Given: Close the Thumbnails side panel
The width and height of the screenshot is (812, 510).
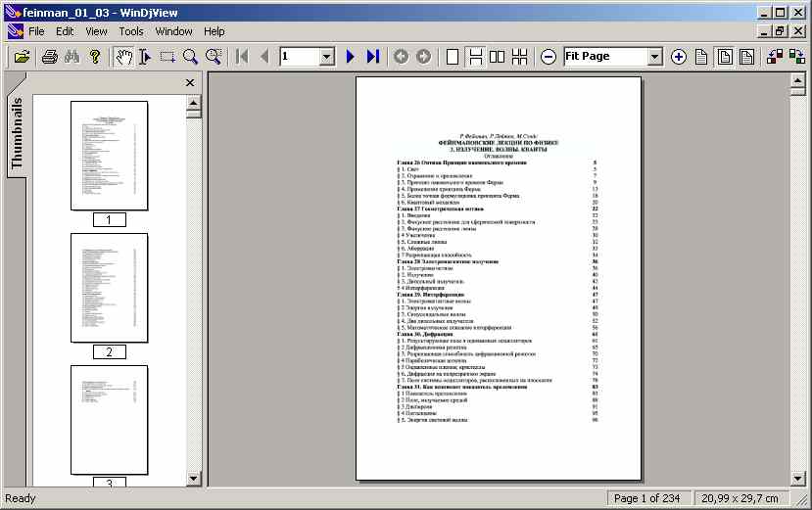Looking at the screenshot, I should [190, 83].
